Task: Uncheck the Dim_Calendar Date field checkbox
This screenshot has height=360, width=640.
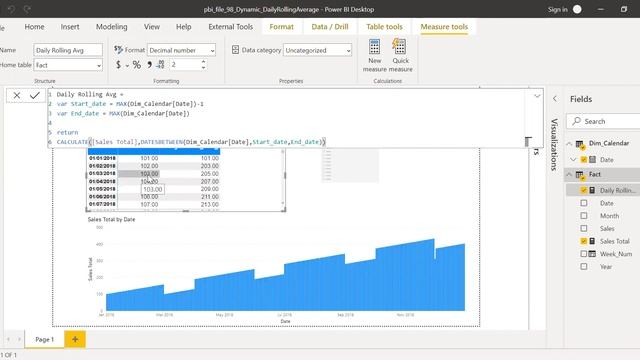Action: [x=584, y=160]
